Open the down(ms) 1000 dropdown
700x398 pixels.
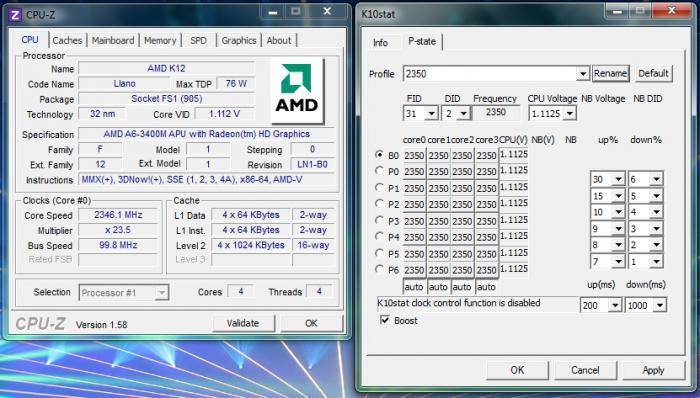coord(660,306)
